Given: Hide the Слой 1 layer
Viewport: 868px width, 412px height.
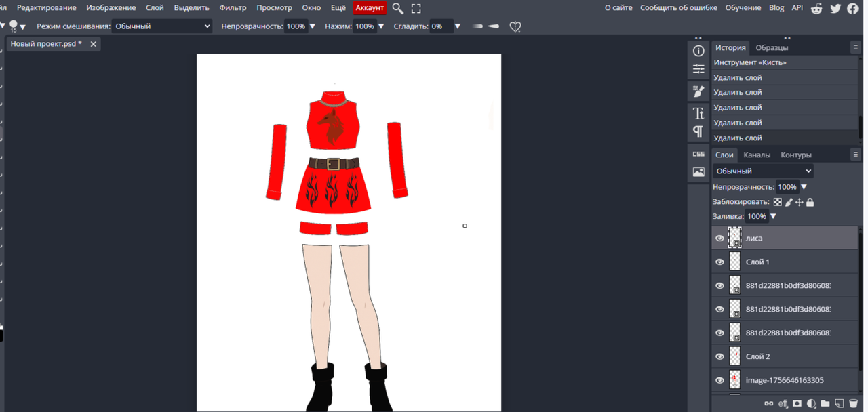Looking at the screenshot, I should (x=719, y=262).
